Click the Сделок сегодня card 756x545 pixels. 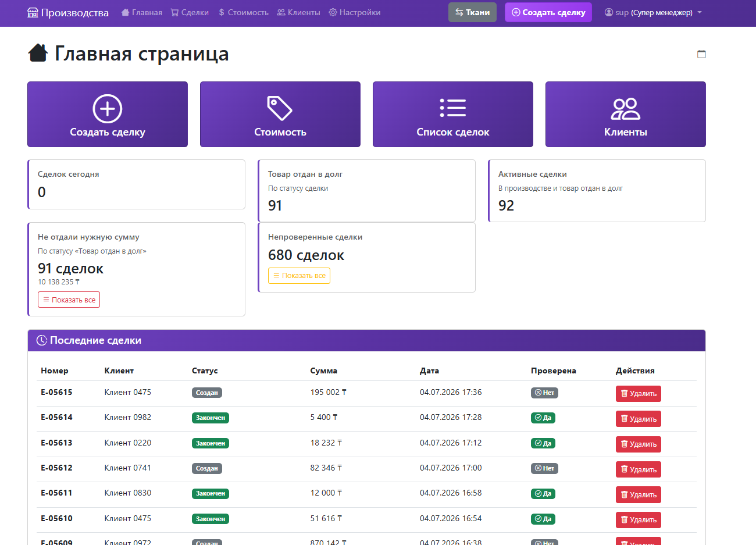point(137,184)
